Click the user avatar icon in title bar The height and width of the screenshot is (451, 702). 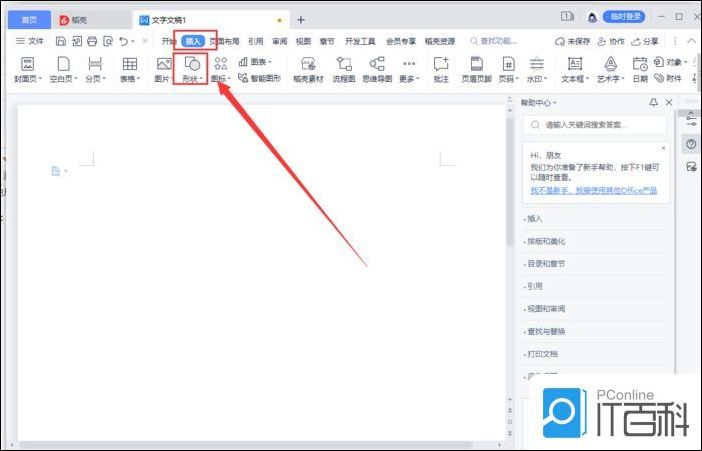[592, 17]
